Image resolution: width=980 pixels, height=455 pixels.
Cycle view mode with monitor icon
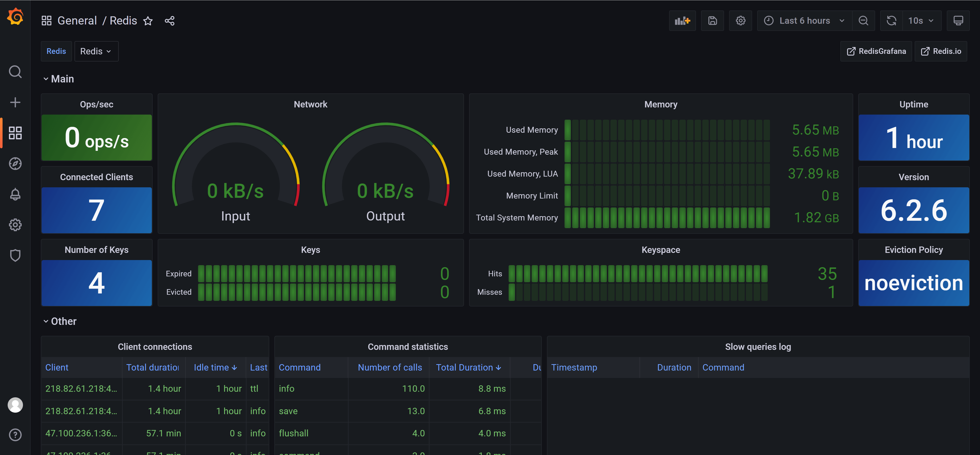click(x=958, y=21)
